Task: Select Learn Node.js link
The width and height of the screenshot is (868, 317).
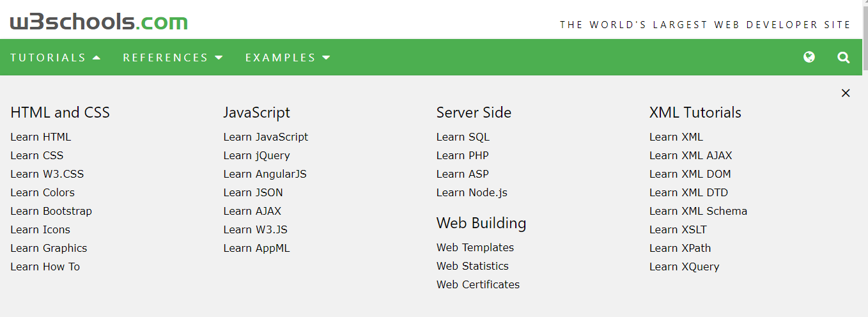Action: 472,192
